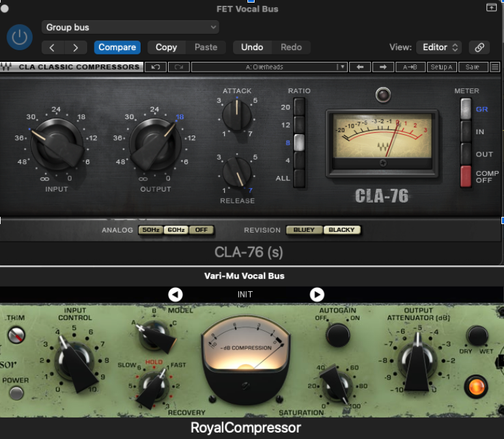Click the ATTACK knob
Screen dimensions: 504x439
(x=237, y=115)
